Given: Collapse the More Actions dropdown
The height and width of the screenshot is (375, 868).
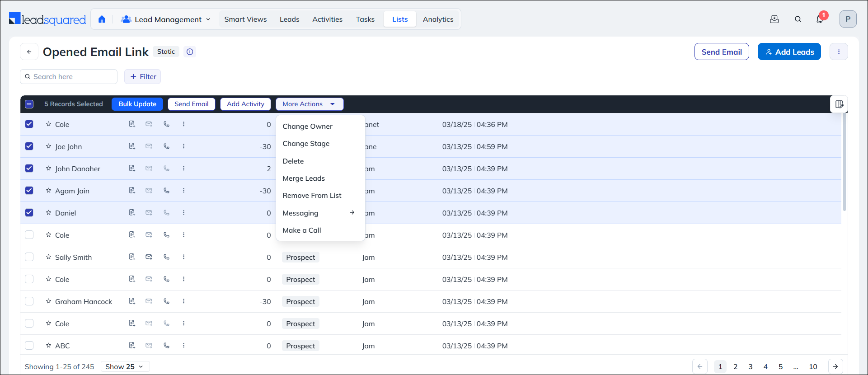Looking at the screenshot, I should tap(310, 104).
